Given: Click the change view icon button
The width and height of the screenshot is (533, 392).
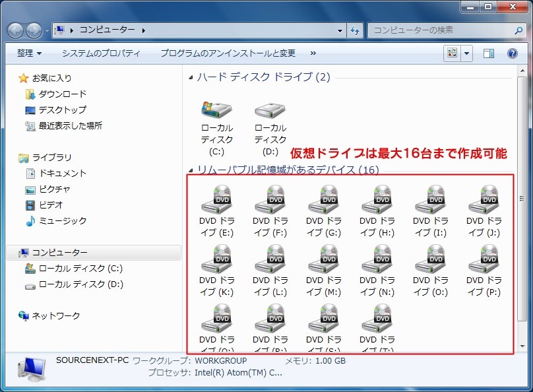Looking at the screenshot, I should pyautogui.click(x=452, y=53).
